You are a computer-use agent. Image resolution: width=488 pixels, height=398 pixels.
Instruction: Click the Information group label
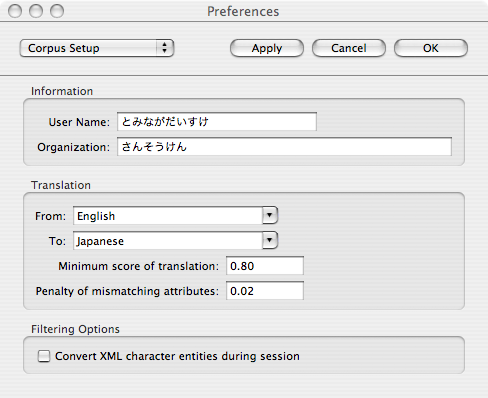pyautogui.click(x=62, y=91)
